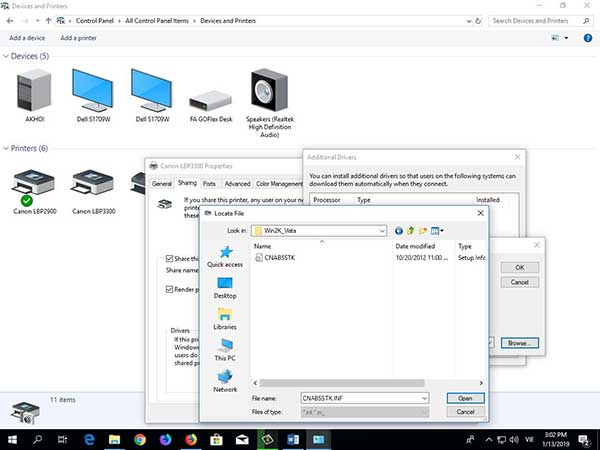Click the volume speaker tray icon
The image size is (600, 450).
pyautogui.click(x=515, y=440)
